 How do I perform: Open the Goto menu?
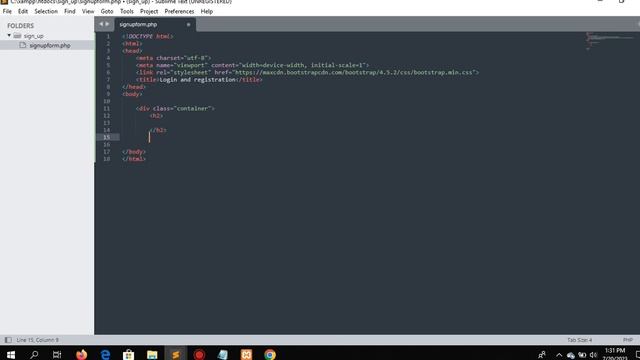point(107,11)
